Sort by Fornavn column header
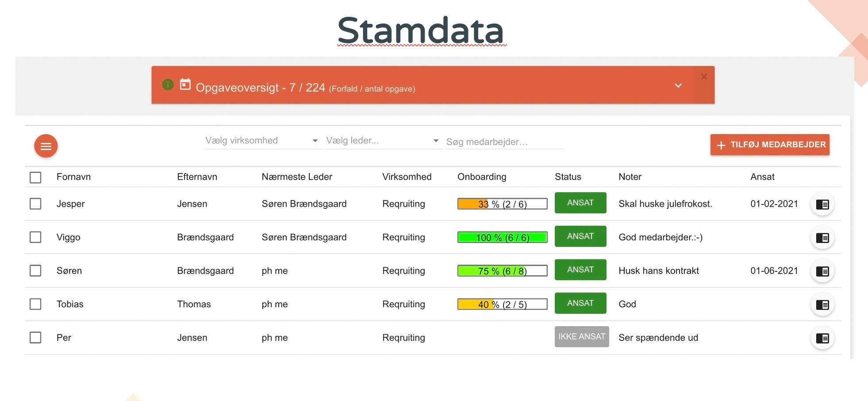 click(x=73, y=177)
